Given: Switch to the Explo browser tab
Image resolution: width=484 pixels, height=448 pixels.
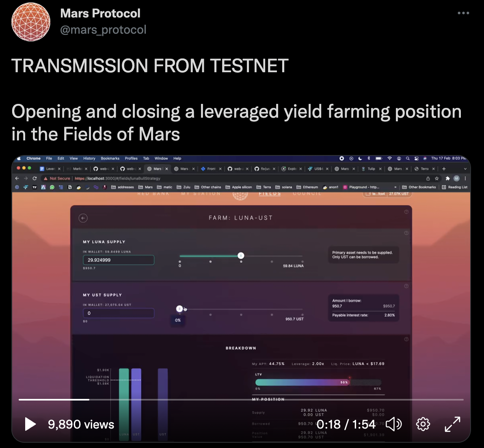Looking at the screenshot, I should click(x=292, y=169).
